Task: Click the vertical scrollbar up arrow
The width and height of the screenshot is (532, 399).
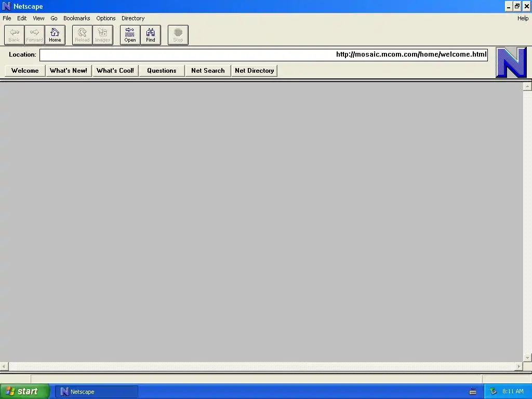Action: coord(527,87)
